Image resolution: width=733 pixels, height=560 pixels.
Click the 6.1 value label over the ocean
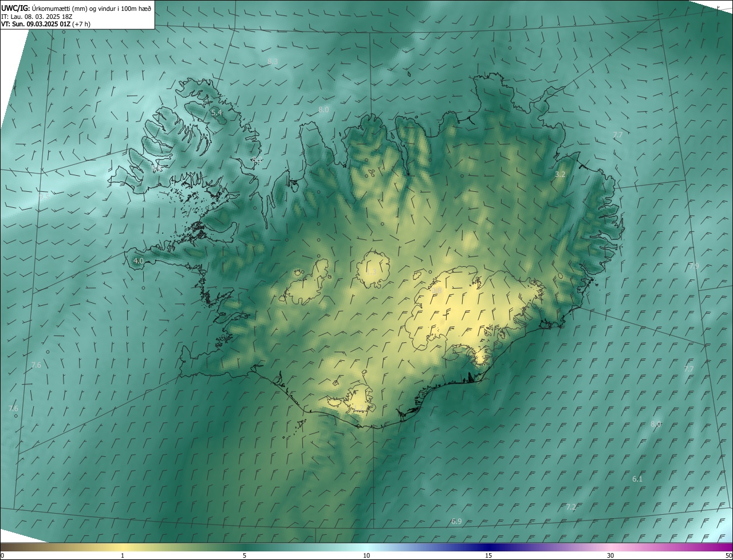tap(637, 479)
